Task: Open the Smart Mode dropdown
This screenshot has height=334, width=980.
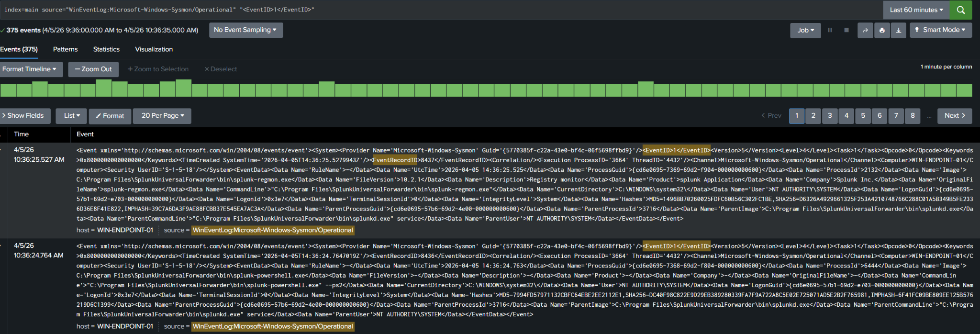Action: pos(941,30)
